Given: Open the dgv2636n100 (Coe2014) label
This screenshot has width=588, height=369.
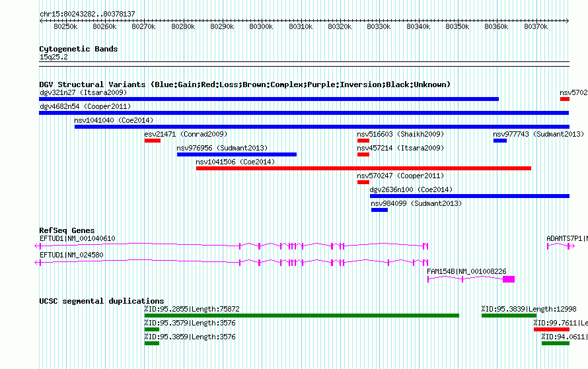Looking at the screenshot, I should pos(411,189).
